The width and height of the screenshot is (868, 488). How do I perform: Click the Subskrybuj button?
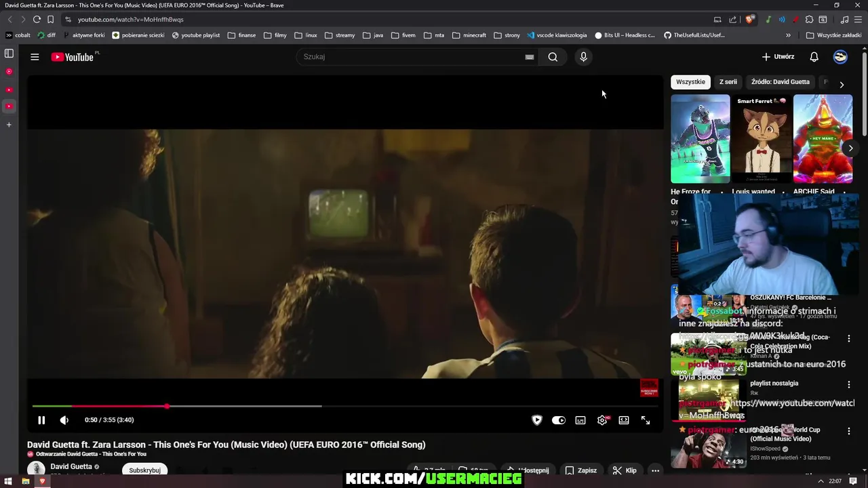144,470
